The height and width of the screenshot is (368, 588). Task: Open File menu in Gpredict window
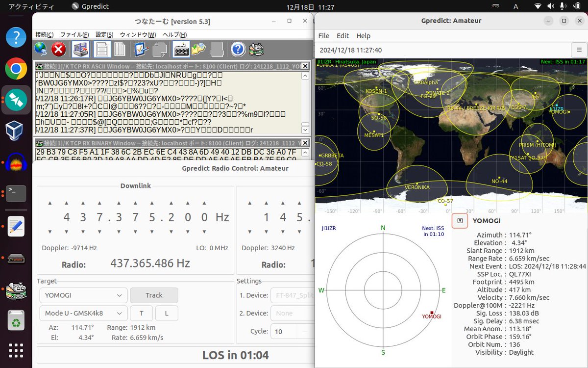324,36
